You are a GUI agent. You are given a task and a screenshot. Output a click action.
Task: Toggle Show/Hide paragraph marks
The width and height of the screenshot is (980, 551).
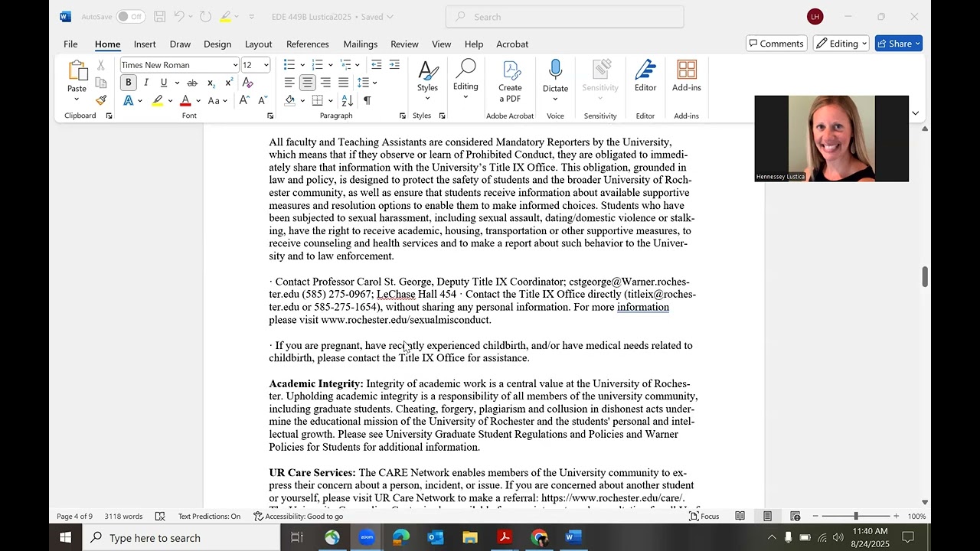point(367,100)
